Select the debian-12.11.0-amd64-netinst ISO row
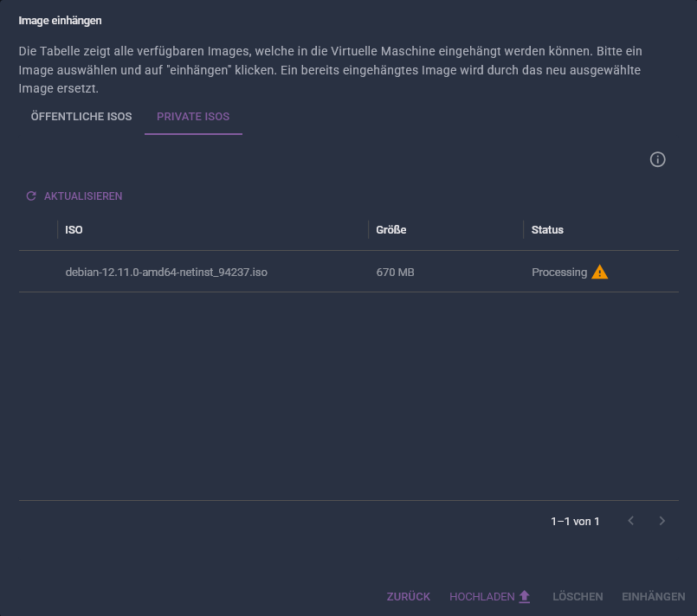This screenshot has height=616, width=697. 348,272
